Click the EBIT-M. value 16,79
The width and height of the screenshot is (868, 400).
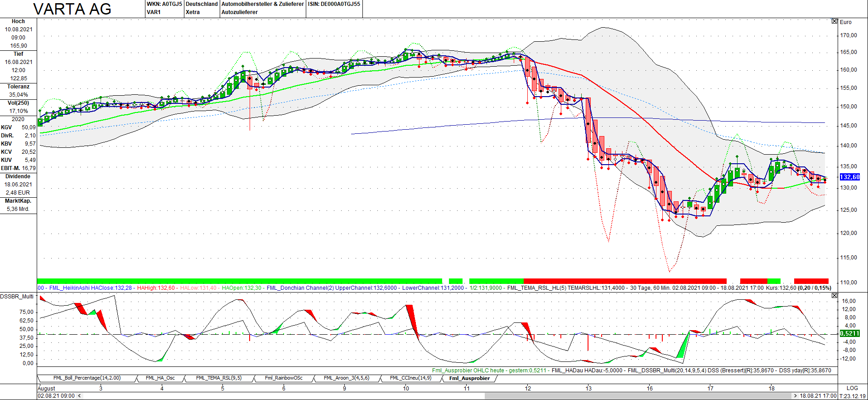tap(29, 168)
